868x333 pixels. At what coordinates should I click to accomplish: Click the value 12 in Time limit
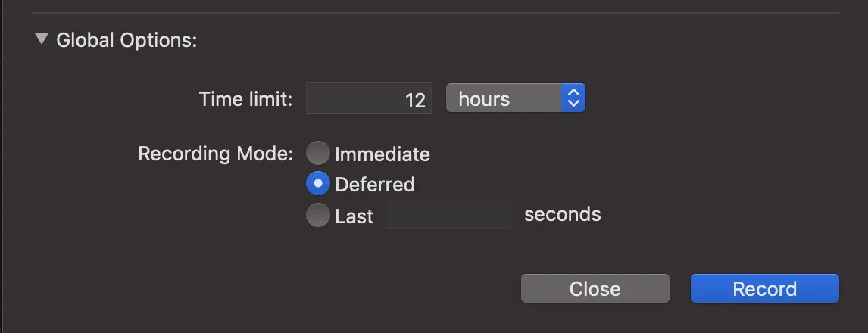(415, 100)
